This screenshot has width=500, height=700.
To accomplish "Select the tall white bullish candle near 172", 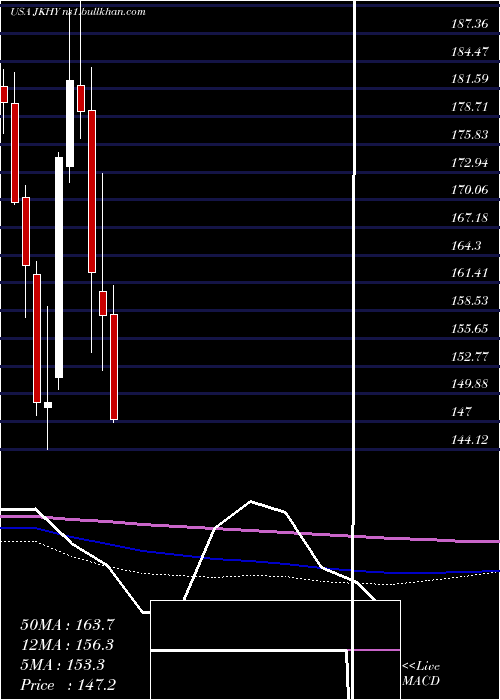I will 59,267.
